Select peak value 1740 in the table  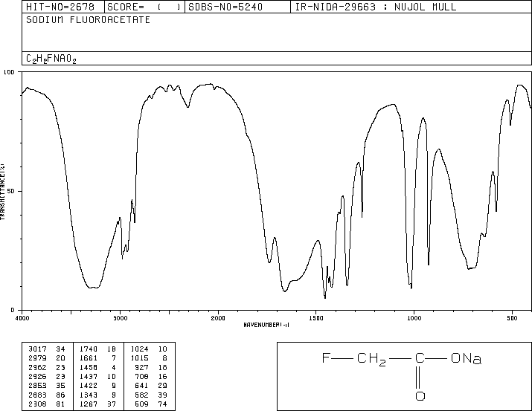[89, 349]
